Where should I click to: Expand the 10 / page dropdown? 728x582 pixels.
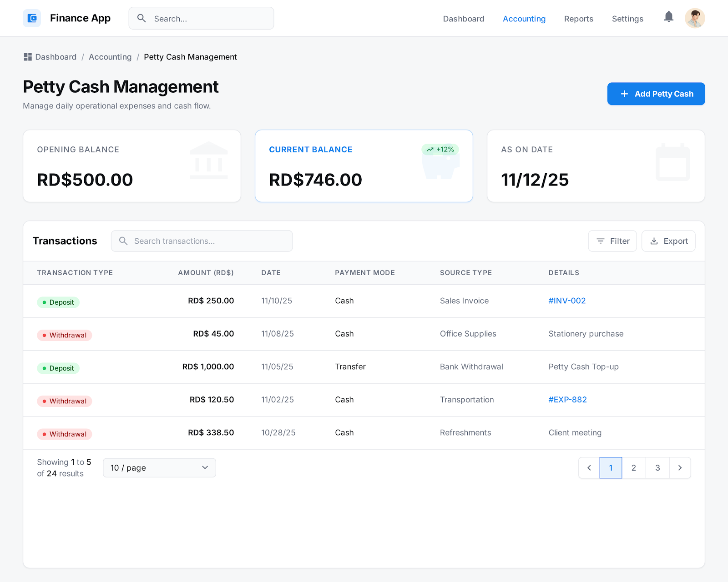[159, 468]
